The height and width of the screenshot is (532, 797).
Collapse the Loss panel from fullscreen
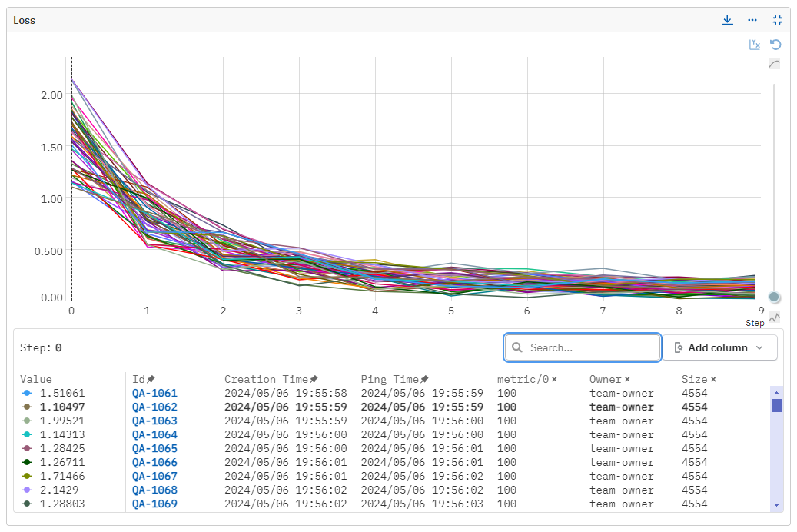tap(777, 20)
